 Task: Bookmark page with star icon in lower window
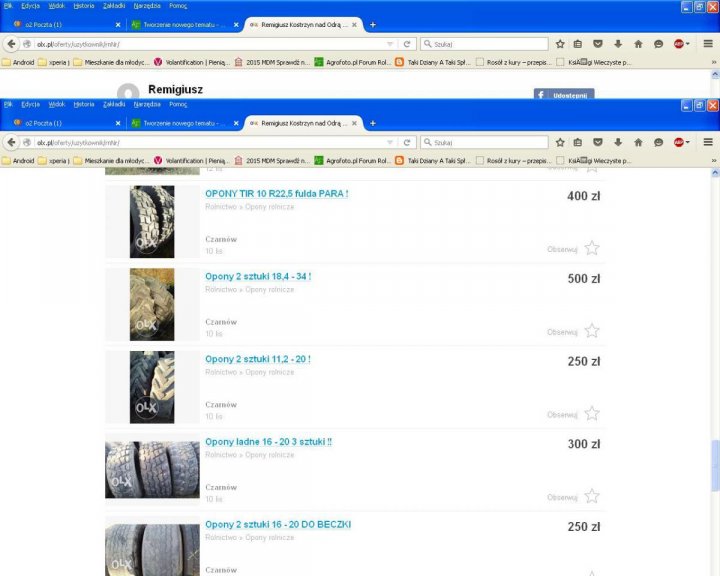pos(560,143)
